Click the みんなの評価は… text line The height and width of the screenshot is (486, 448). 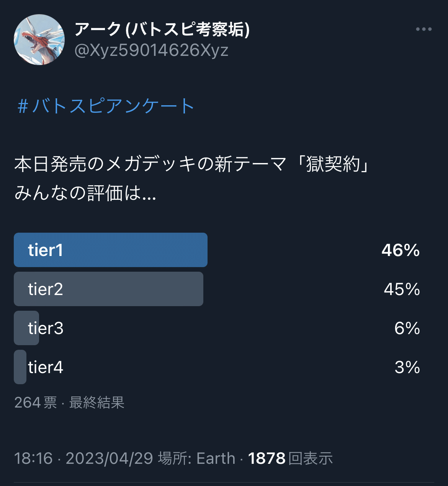85,193
